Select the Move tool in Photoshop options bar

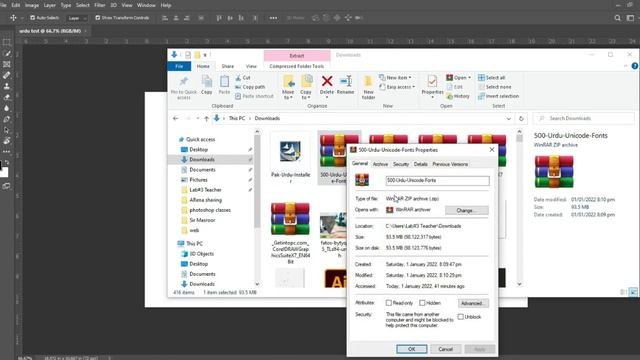click(13, 18)
